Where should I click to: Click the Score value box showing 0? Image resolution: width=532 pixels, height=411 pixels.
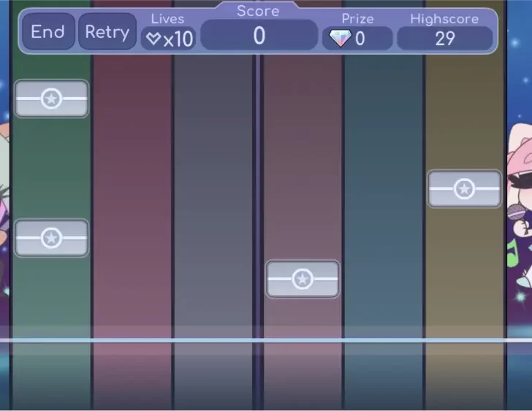point(259,36)
